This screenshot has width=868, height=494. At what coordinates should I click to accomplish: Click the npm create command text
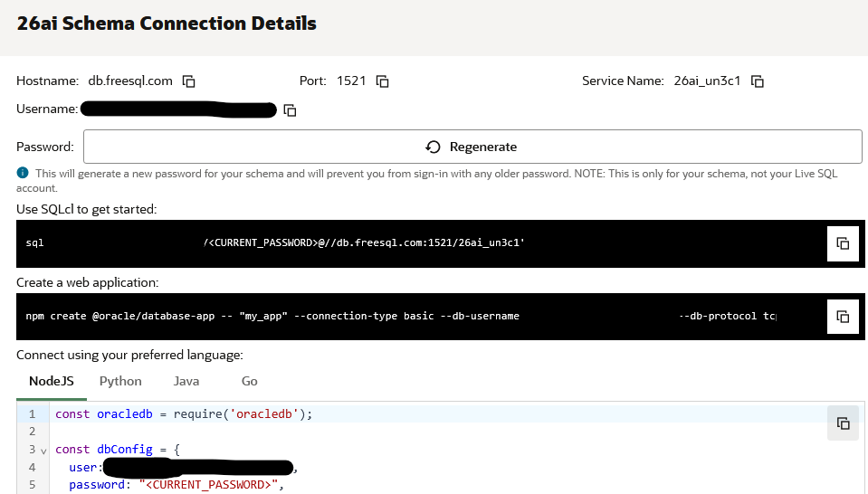click(x=272, y=317)
